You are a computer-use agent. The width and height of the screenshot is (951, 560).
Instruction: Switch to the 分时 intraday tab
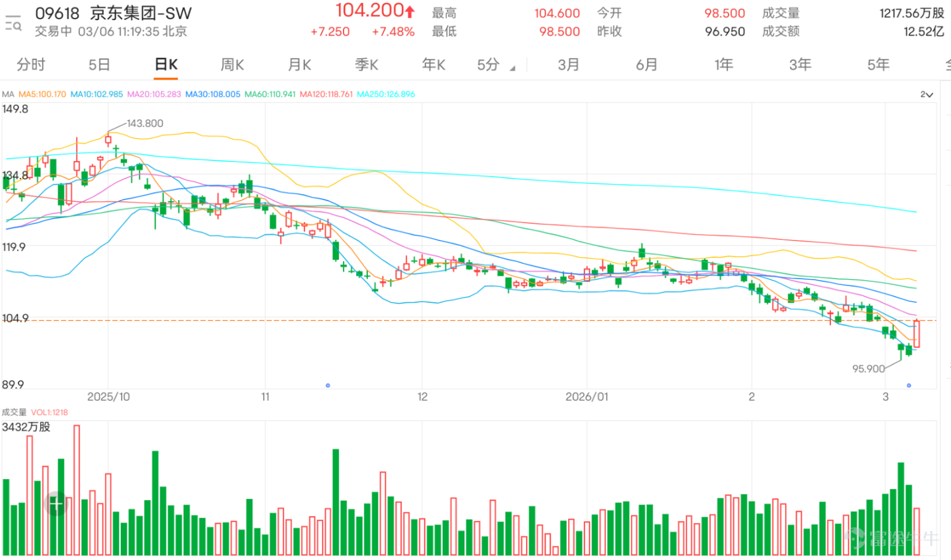tap(31, 65)
